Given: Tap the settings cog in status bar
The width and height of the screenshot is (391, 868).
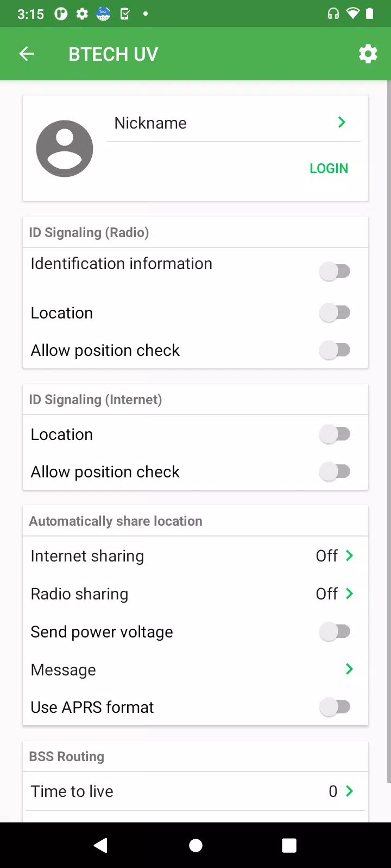Looking at the screenshot, I should point(82,14).
